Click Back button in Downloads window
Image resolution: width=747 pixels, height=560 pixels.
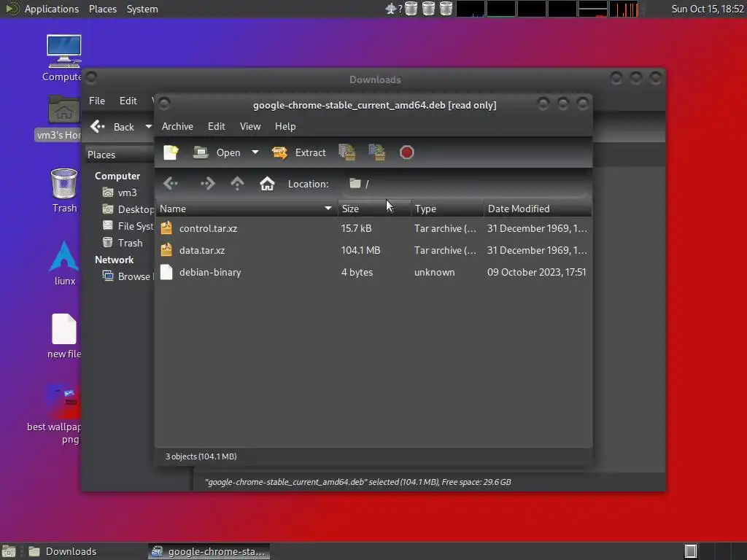112,127
